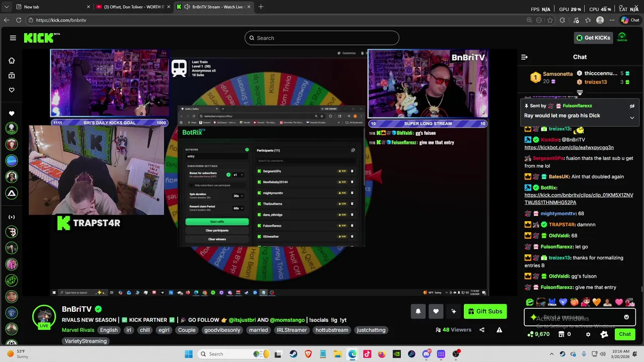Open a new browser tab with plus
This screenshot has width=644, height=362.
[261, 7]
